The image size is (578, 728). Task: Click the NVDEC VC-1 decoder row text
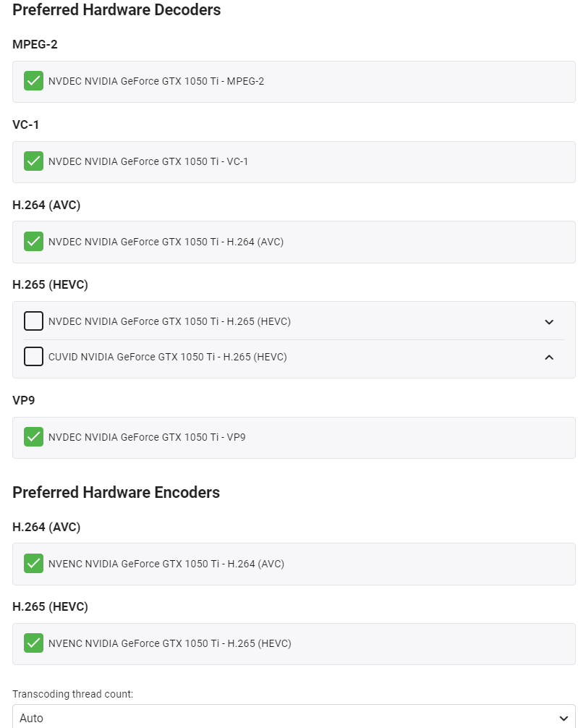pyautogui.click(x=148, y=161)
